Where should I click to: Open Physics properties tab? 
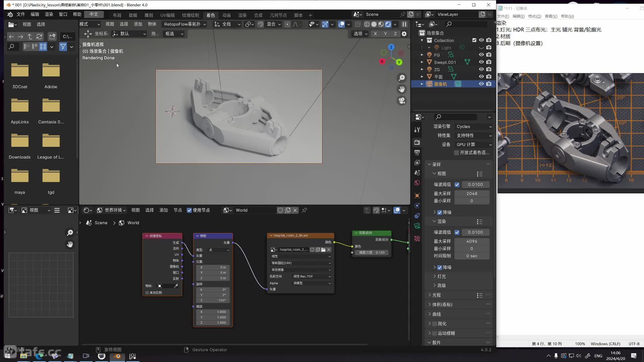point(417,205)
